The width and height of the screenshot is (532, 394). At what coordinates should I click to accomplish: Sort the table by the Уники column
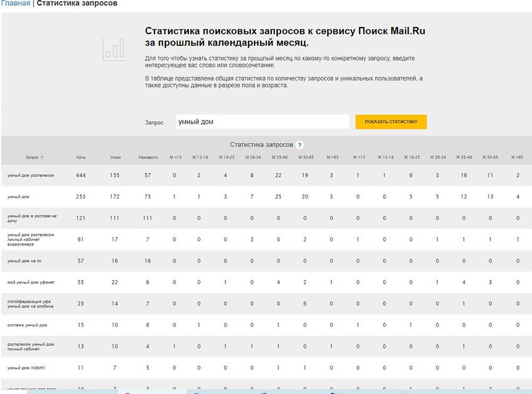pyautogui.click(x=115, y=157)
